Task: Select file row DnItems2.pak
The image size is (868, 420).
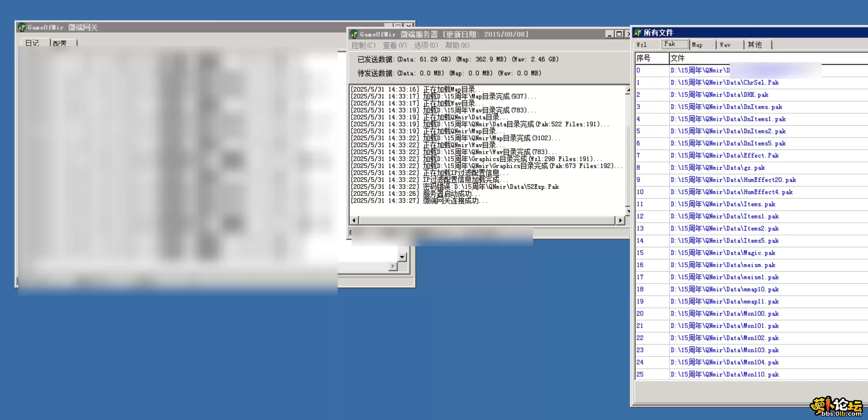Action: click(x=751, y=131)
